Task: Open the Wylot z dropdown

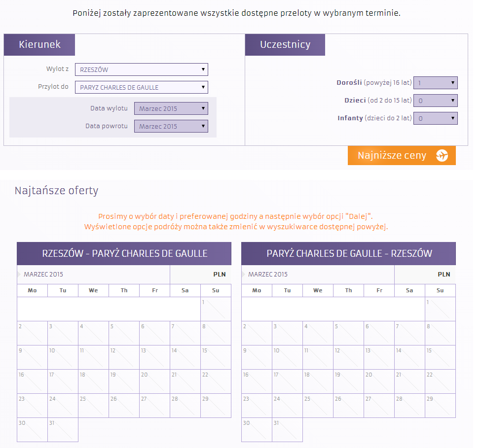Action: 141,69
